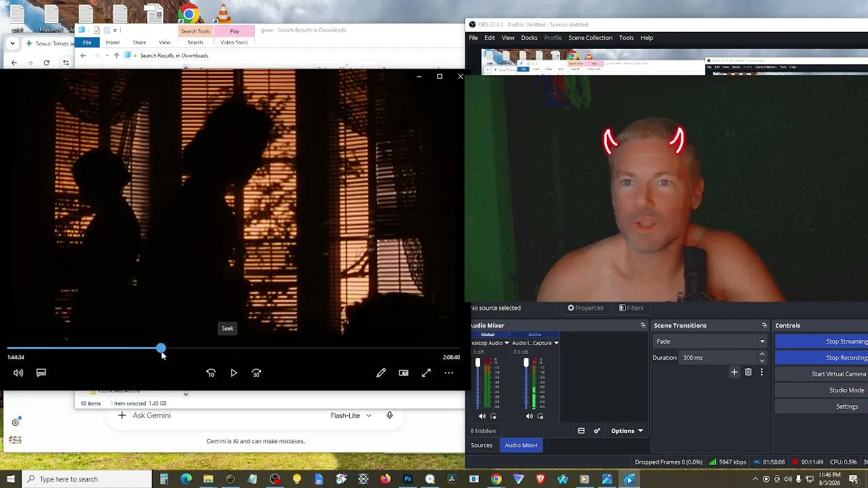Open the video edit pencil tool
Screen dimensions: 868x488
(x=381, y=373)
